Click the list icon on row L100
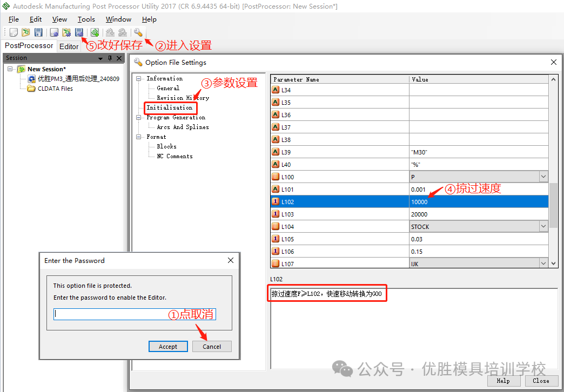564x392 pixels. (x=276, y=177)
